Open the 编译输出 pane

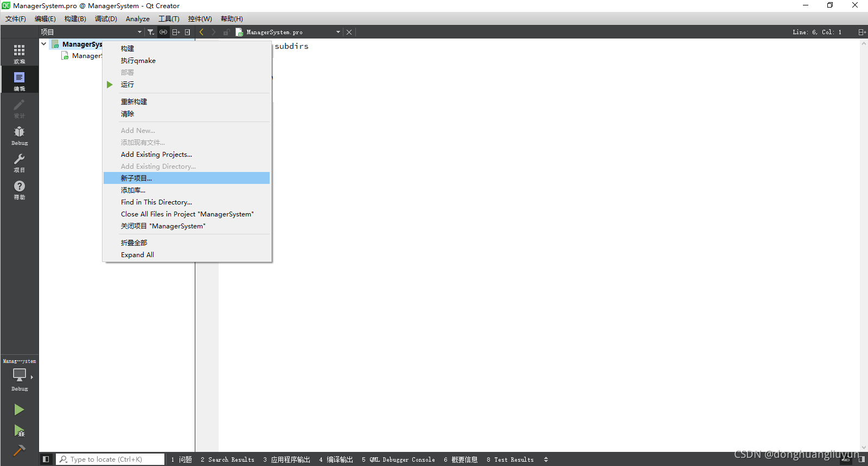click(336, 459)
